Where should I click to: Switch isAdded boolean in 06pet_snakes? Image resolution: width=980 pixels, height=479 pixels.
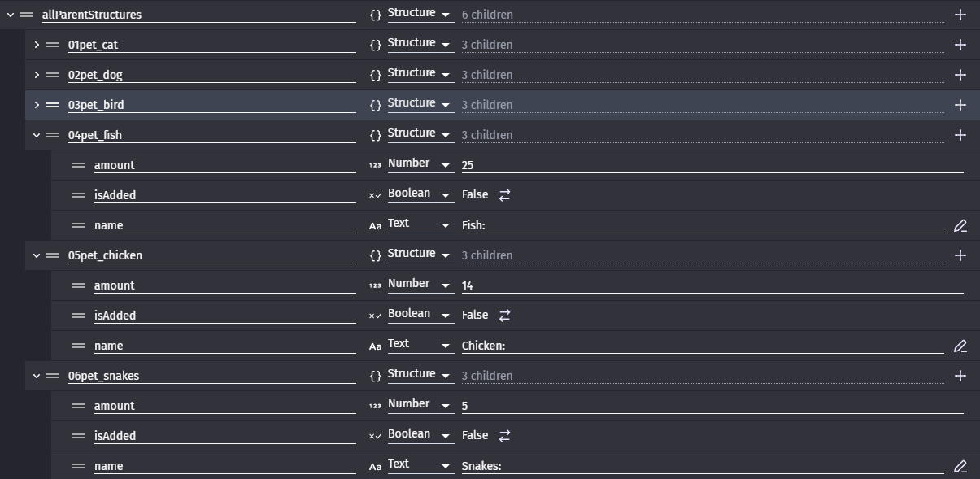pyautogui.click(x=504, y=436)
